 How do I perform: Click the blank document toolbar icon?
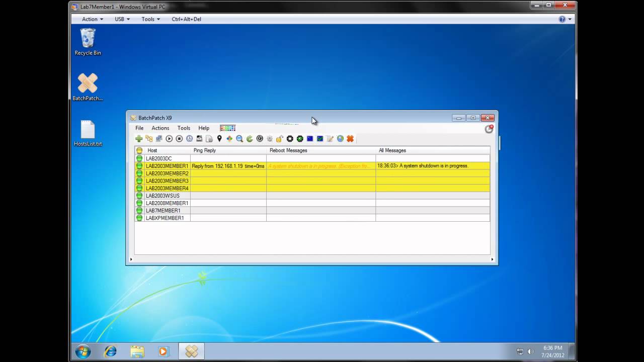pos(209,139)
